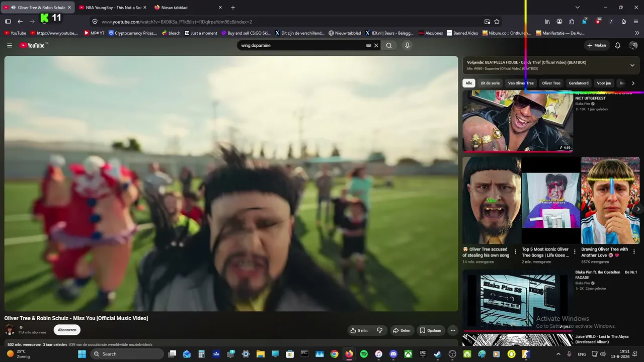
Task: Open the Windows Start menu
Action: (82, 354)
